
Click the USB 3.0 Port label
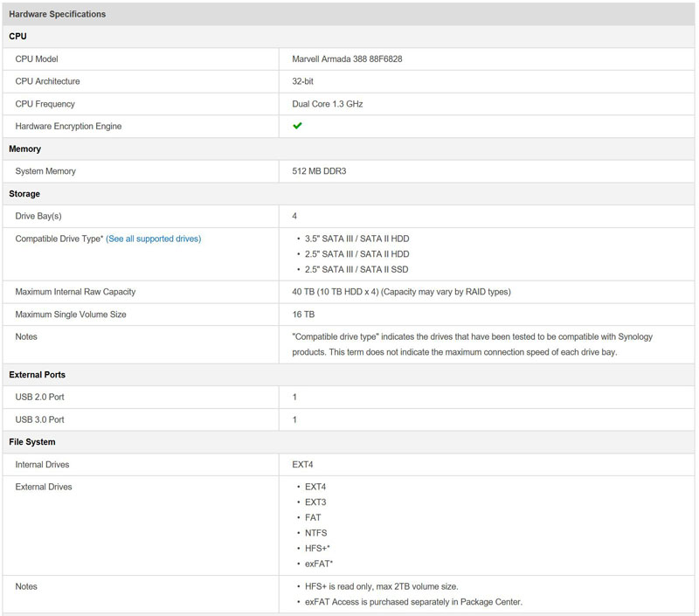click(x=39, y=419)
